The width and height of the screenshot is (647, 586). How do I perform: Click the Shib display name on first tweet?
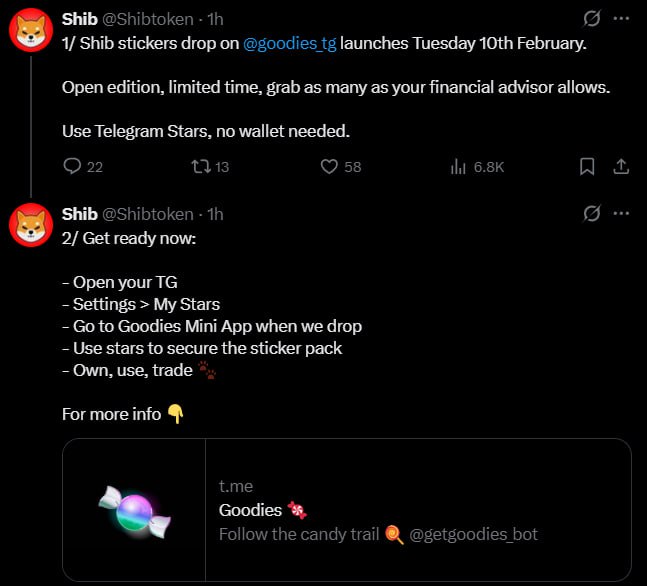(x=79, y=19)
